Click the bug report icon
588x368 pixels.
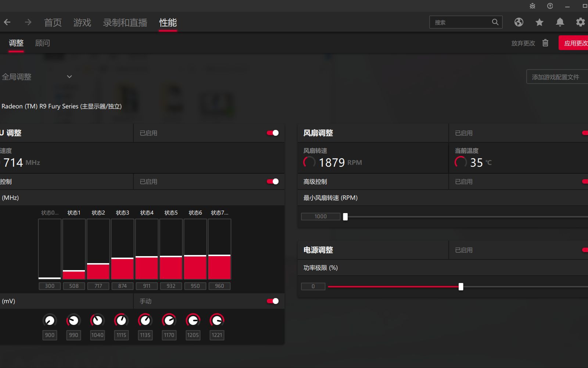(532, 6)
